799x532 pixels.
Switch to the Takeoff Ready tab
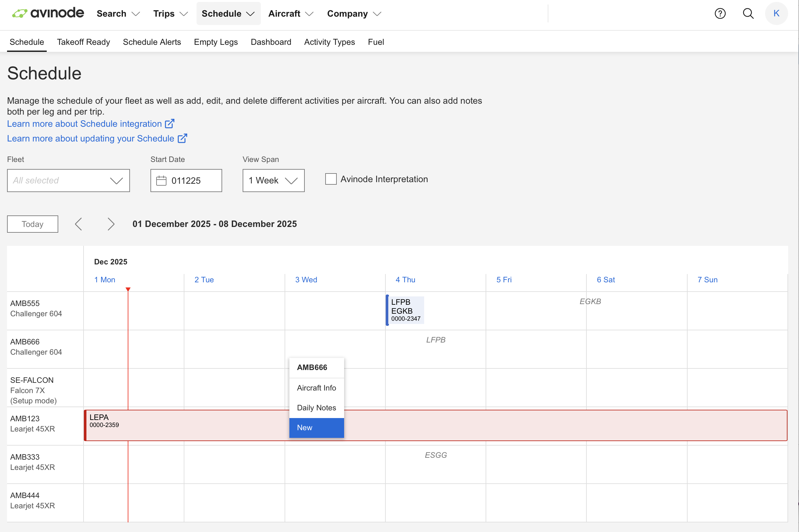pos(83,42)
